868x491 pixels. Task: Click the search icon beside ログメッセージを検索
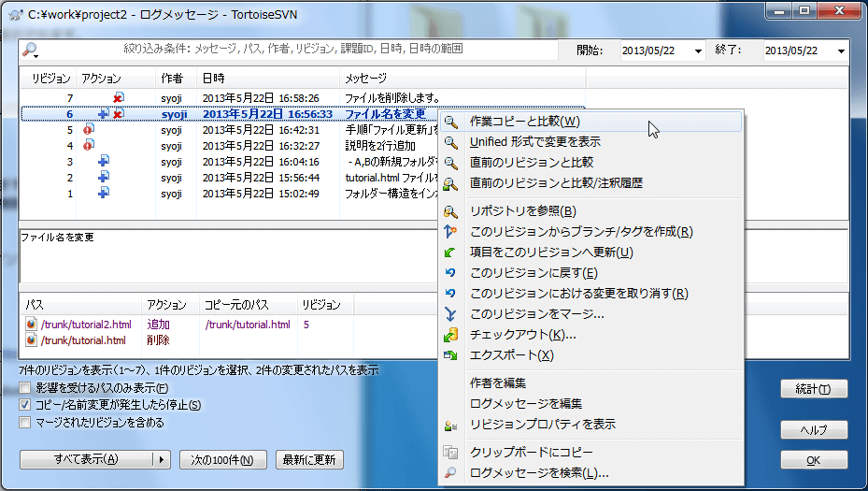click(x=450, y=473)
